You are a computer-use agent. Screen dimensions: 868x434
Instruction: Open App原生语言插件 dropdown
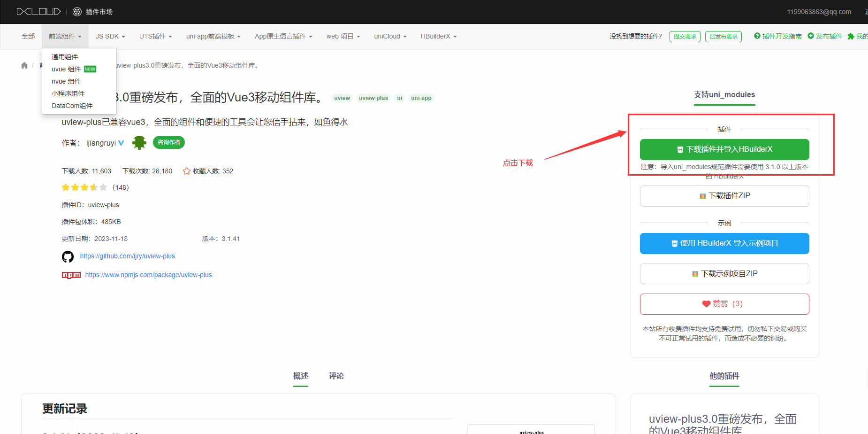point(283,36)
